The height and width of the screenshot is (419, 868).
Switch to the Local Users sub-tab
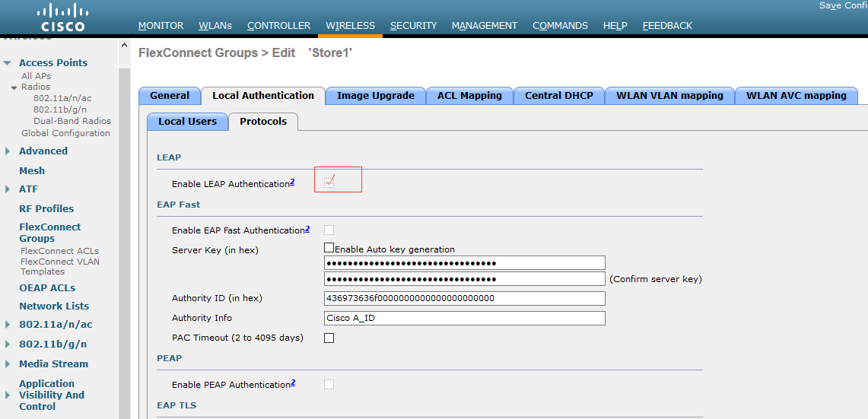coord(188,121)
